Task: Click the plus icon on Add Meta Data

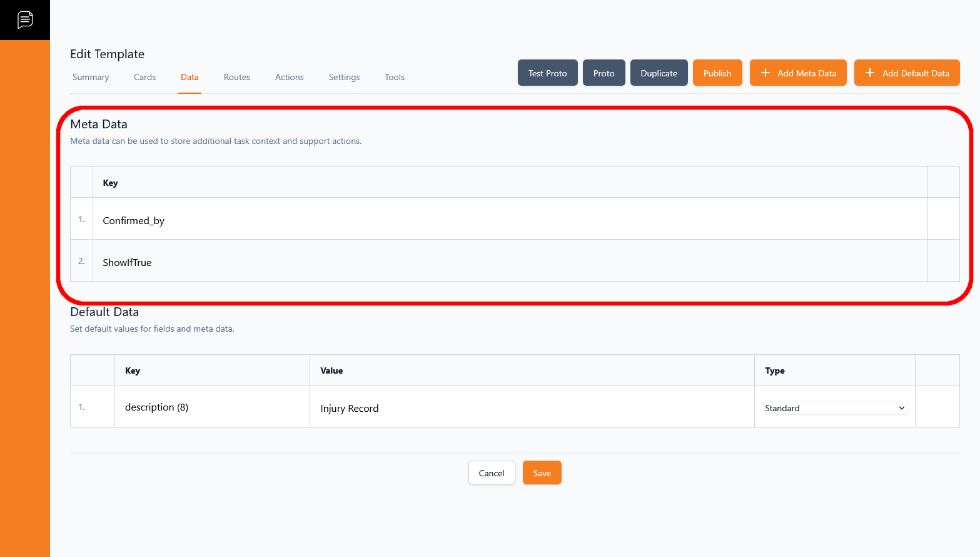Action: click(x=765, y=73)
